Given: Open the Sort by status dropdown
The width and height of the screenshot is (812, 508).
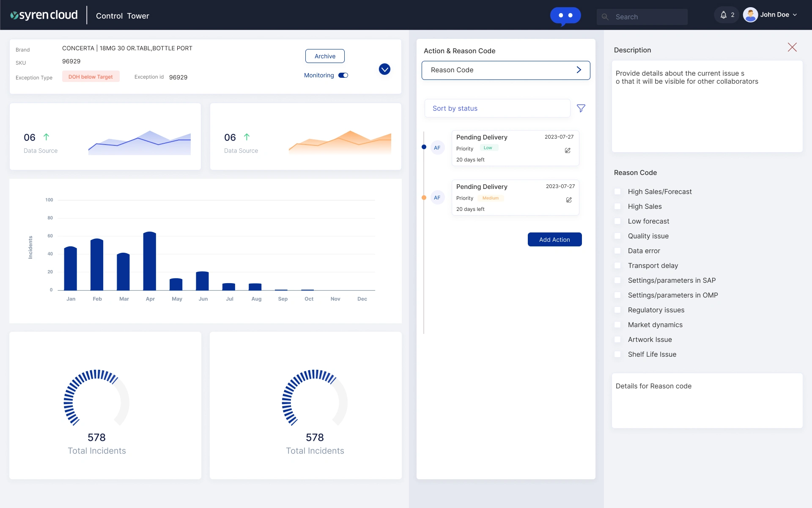Looking at the screenshot, I should point(497,108).
